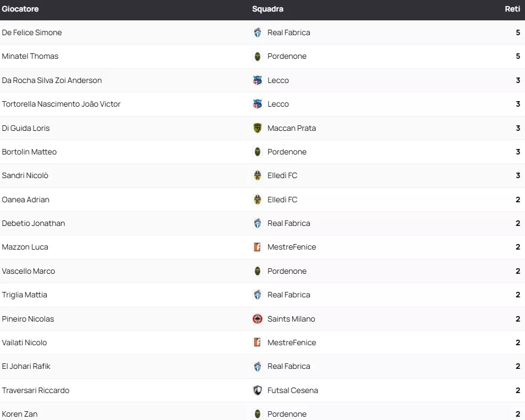Open player De Felice Simone
Image resolution: width=525 pixels, height=420 pixels.
coord(32,32)
